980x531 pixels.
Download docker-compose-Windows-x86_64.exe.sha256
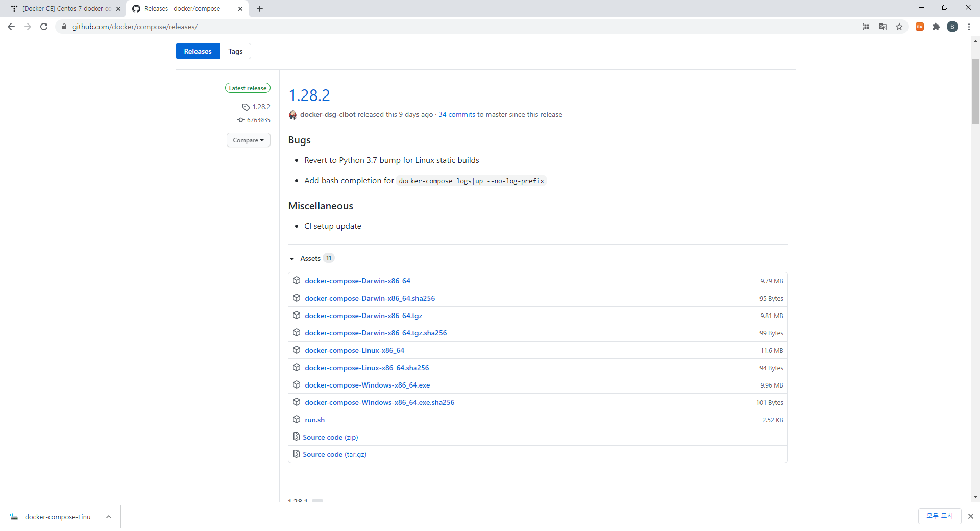(x=379, y=402)
